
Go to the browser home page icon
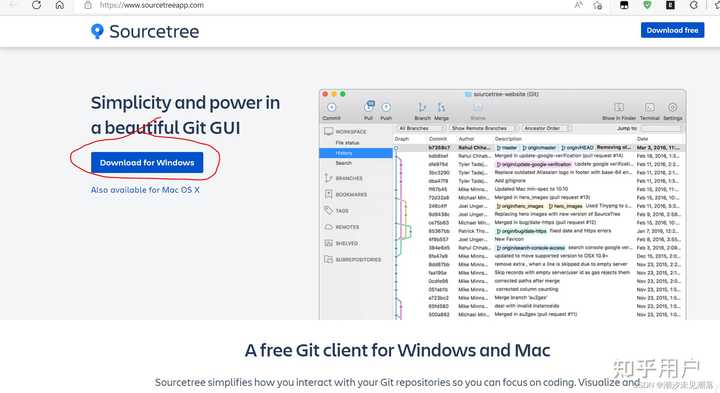coord(60,5)
